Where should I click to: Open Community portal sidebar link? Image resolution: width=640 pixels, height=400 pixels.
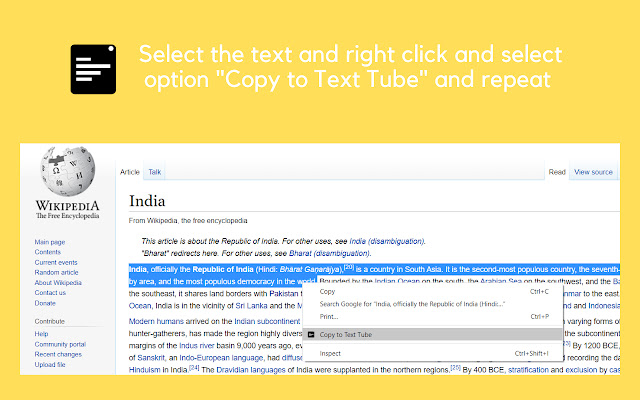60,344
